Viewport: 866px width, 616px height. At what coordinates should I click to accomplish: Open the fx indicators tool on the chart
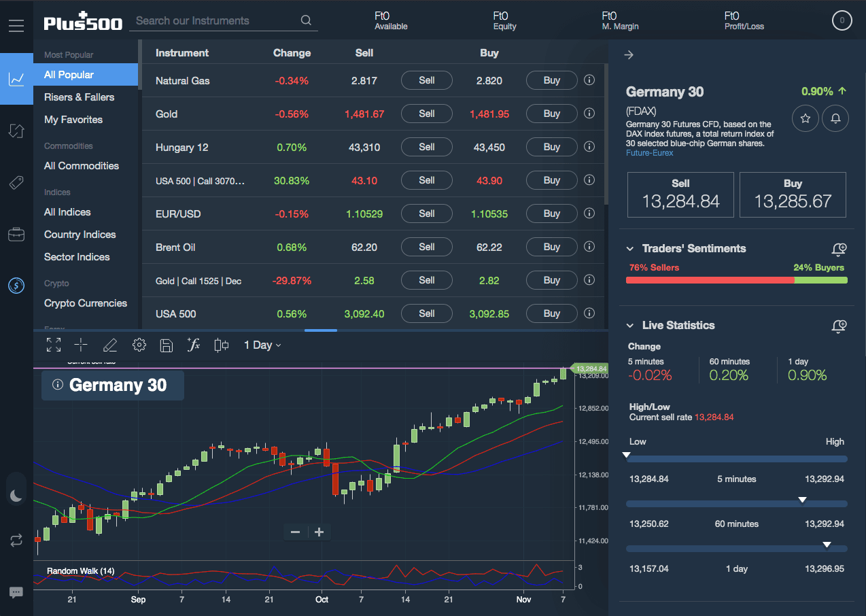click(x=193, y=345)
